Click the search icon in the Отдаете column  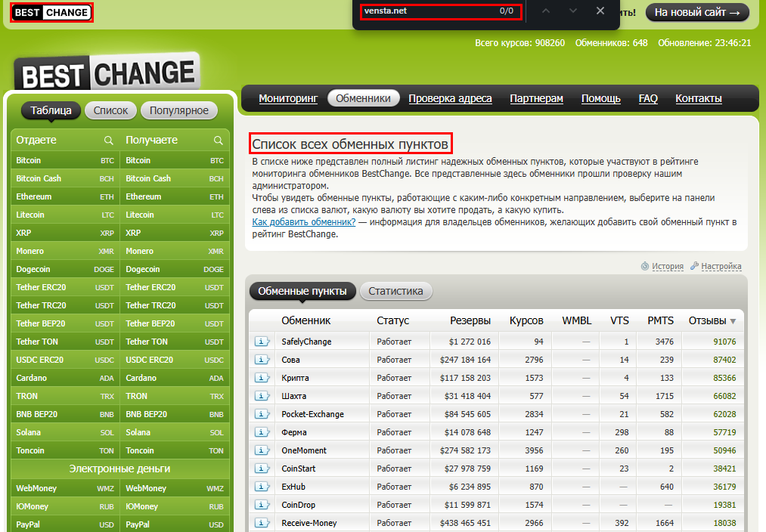click(109, 141)
